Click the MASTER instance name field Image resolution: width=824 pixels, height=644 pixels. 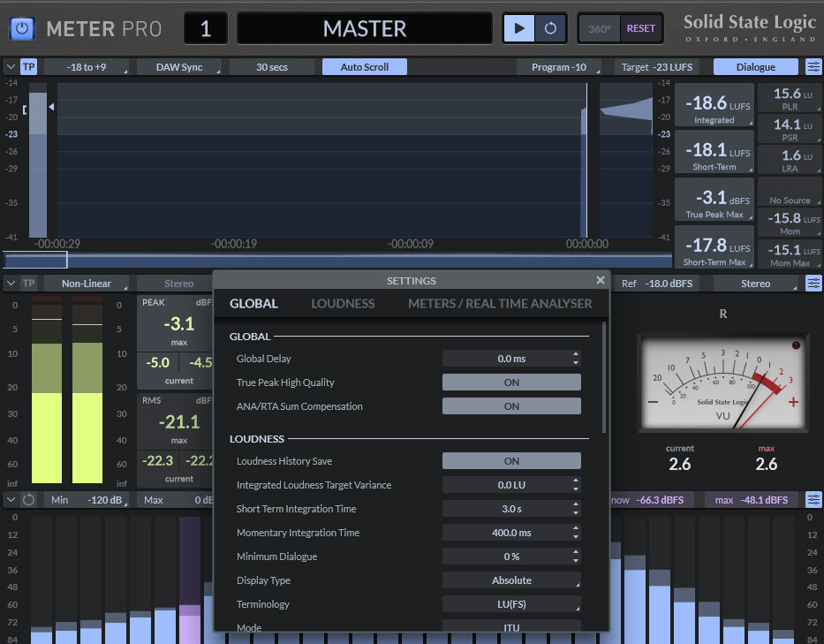(x=364, y=28)
